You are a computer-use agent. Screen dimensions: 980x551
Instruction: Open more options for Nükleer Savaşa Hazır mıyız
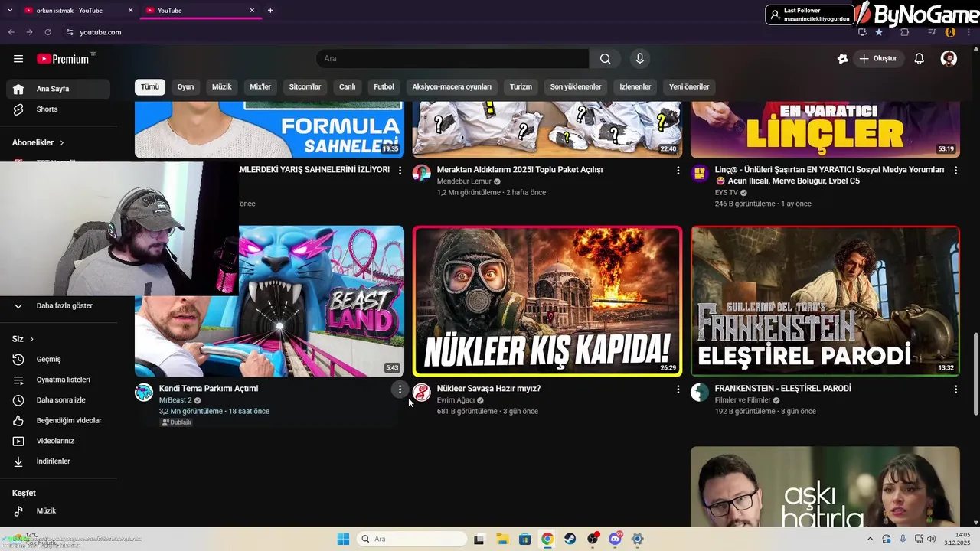(x=678, y=390)
